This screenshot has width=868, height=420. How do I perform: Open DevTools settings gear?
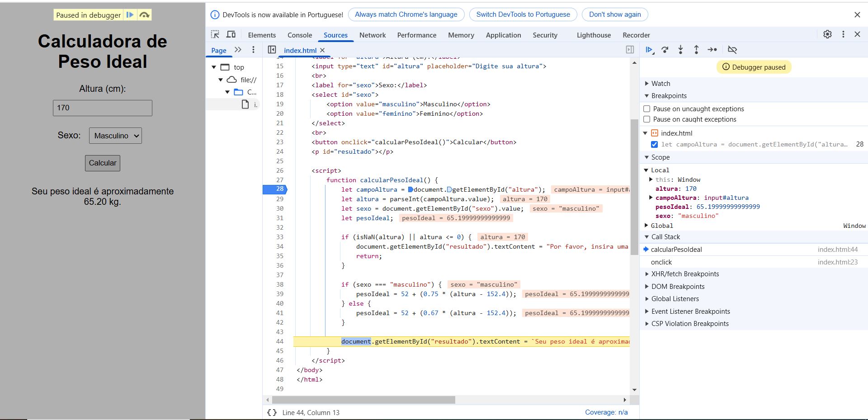[827, 34]
